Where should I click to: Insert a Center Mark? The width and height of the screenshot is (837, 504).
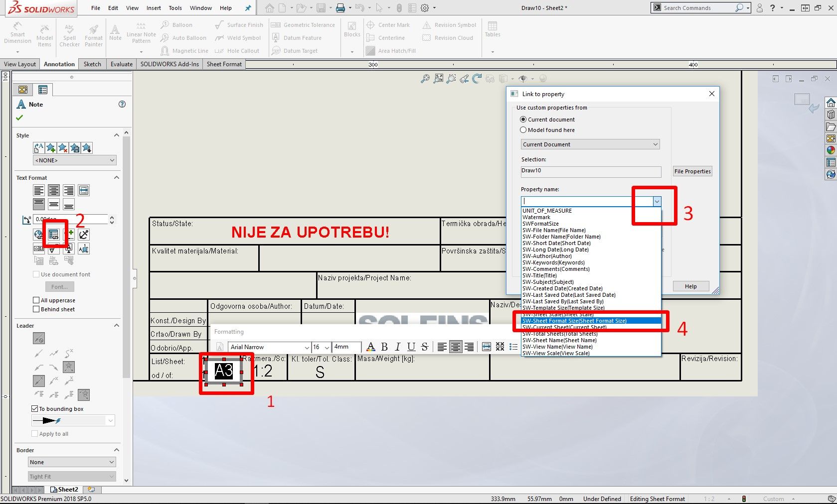[x=389, y=24]
